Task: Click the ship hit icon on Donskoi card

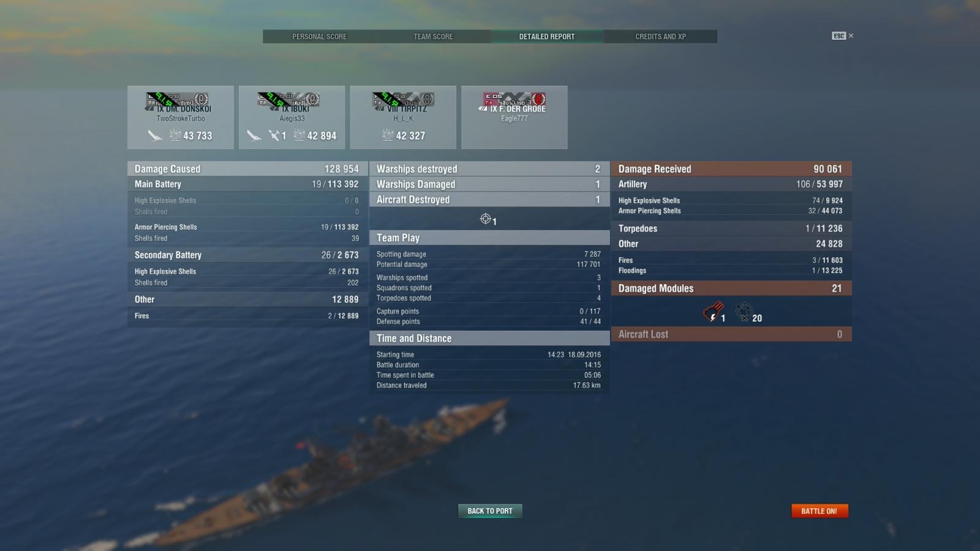Action: click(x=155, y=135)
